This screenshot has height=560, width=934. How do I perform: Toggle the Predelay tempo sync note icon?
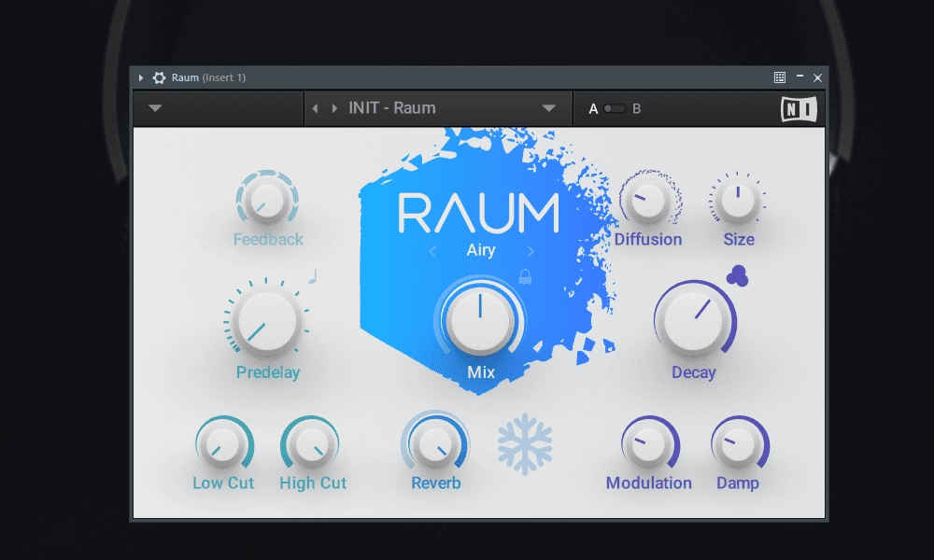coord(313,276)
